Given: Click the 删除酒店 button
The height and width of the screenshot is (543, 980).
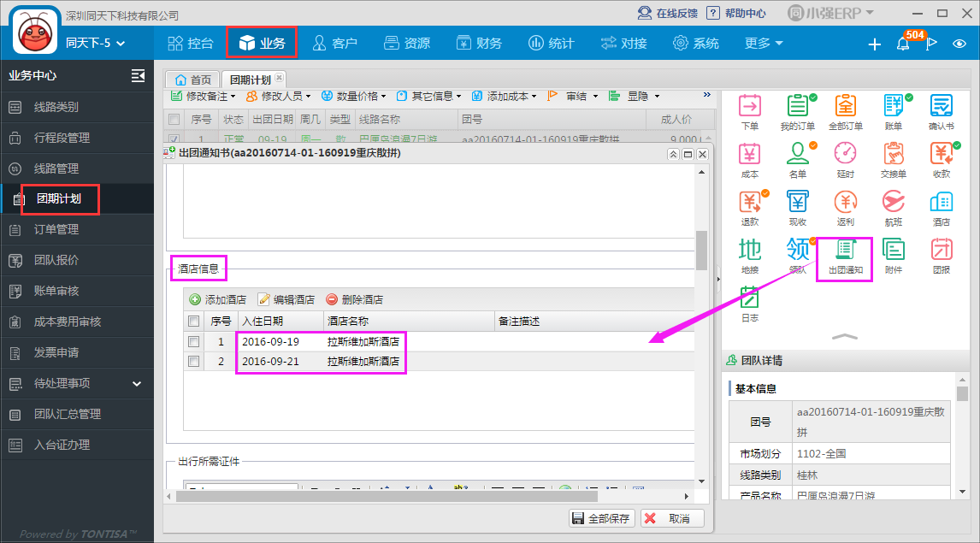Looking at the screenshot, I should (x=355, y=299).
